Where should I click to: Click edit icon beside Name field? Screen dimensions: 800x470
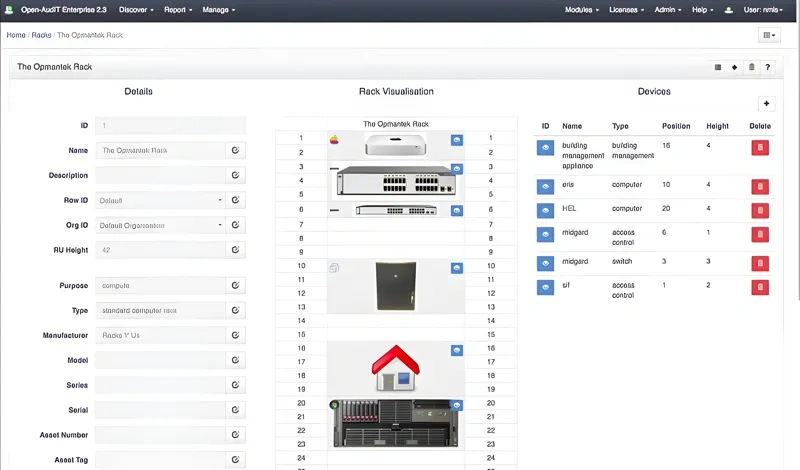pyautogui.click(x=235, y=150)
